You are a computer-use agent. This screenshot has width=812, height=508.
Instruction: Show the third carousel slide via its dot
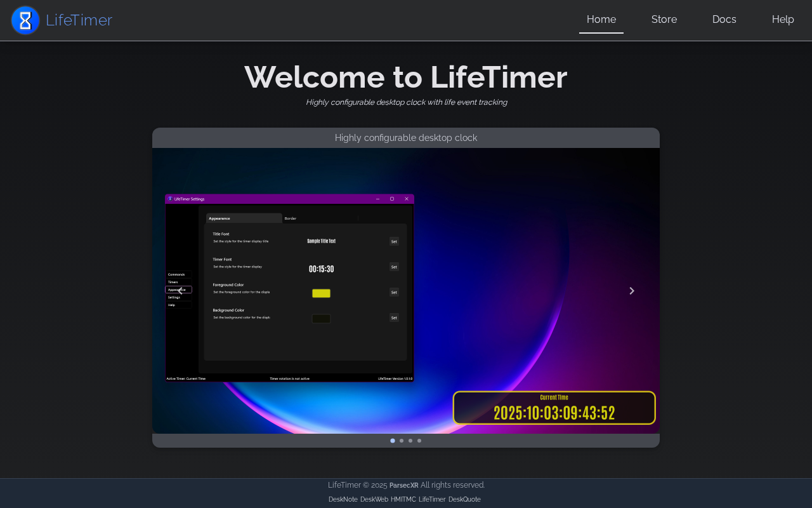coord(410,441)
